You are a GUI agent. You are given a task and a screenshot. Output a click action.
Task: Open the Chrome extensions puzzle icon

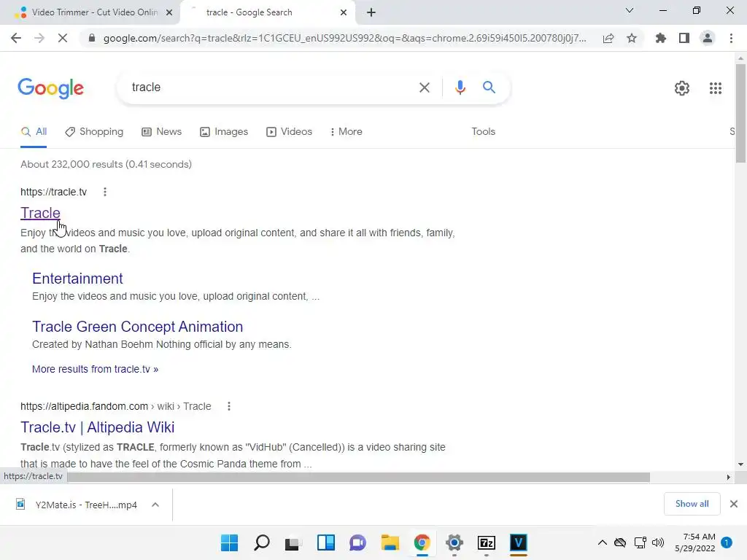[x=660, y=38]
